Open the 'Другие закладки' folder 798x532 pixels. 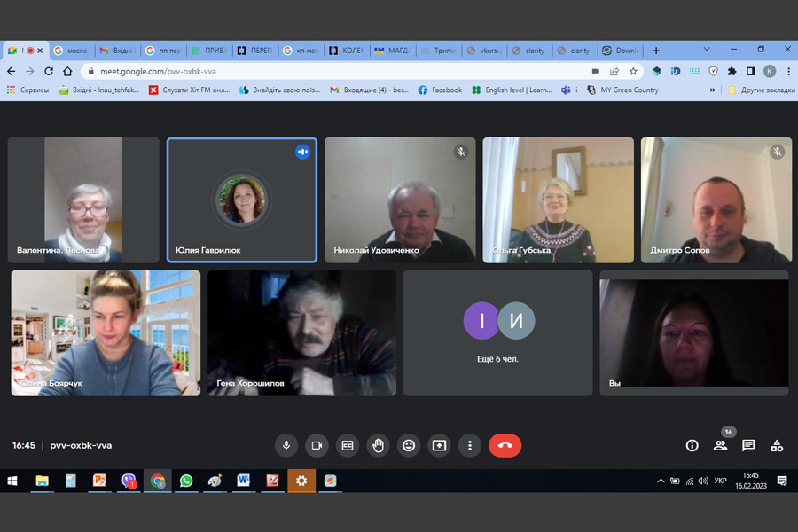[x=762, y=90]
